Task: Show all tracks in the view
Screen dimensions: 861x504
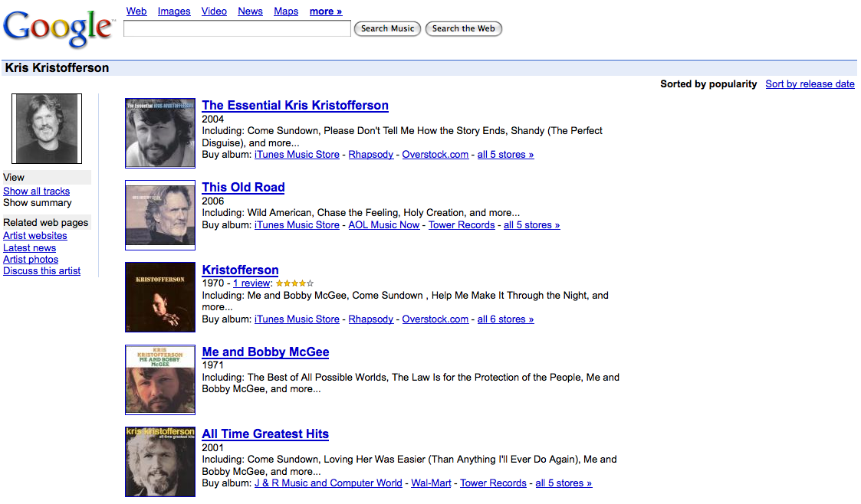Action: tap(36, 191)
